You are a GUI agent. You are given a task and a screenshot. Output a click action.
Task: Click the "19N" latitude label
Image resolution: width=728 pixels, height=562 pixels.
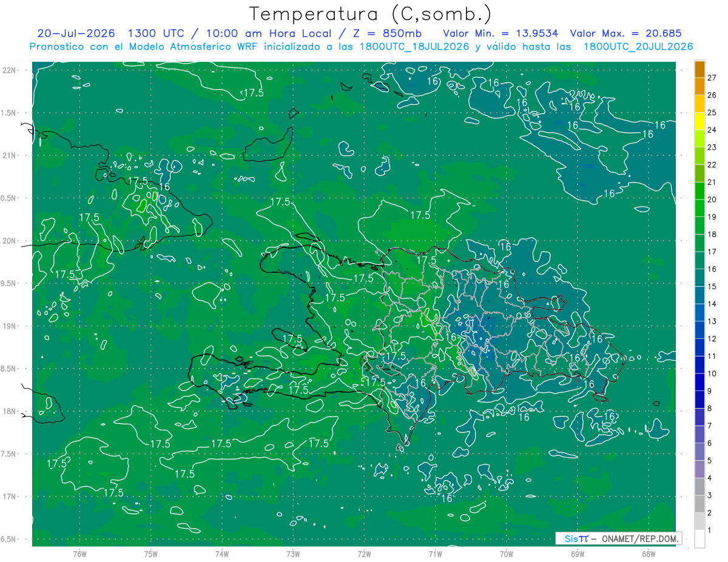click(x=9, y=326)
